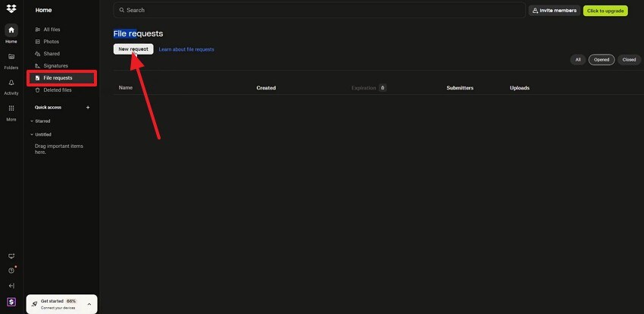Open the Folders rail icon
The height and width of the screenshot is (314, 644).
(x=11, y=57)
